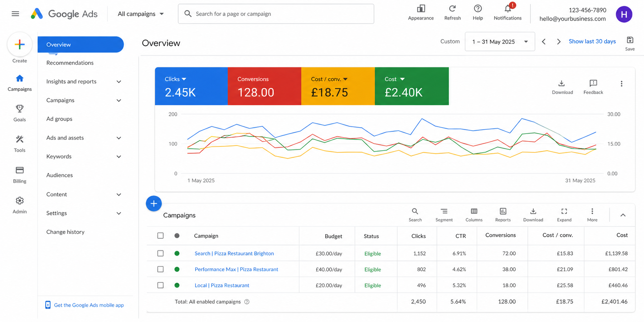644x322 pixels.
Task: Select all campaigns header checkbox
Action: 160,236
